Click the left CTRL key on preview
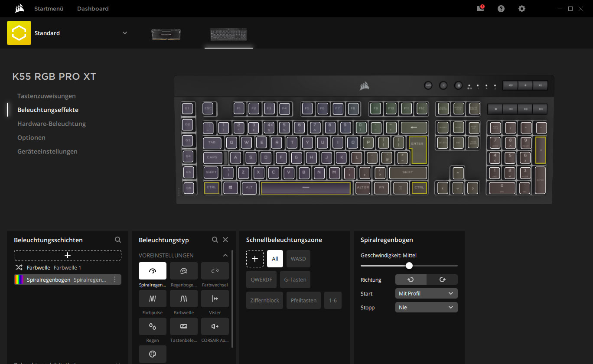593x364 pixels. (212, 188)
